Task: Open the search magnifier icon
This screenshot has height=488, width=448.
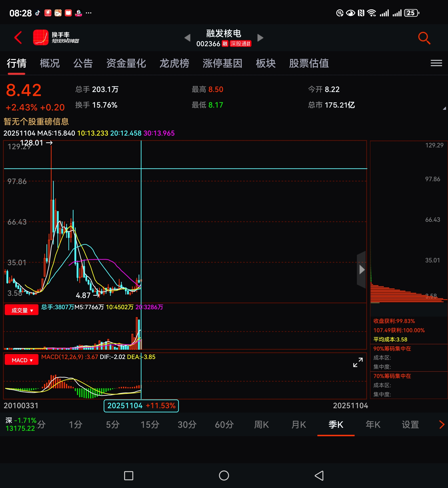Action: click(424, 38)
